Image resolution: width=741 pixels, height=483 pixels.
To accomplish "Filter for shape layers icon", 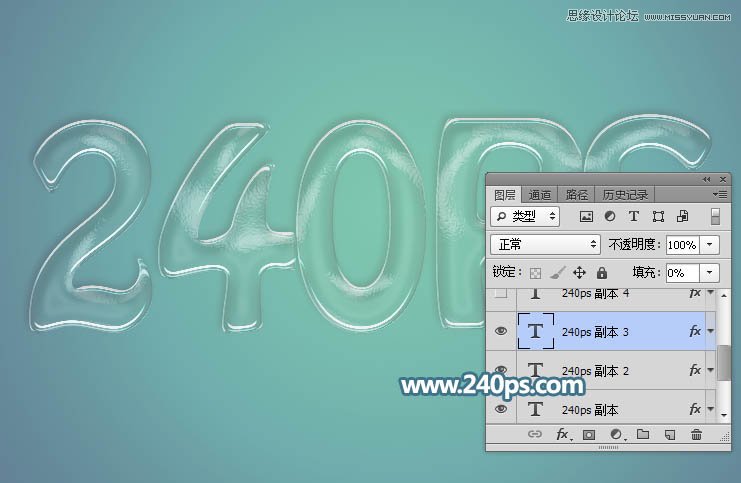I will [658, 216].
